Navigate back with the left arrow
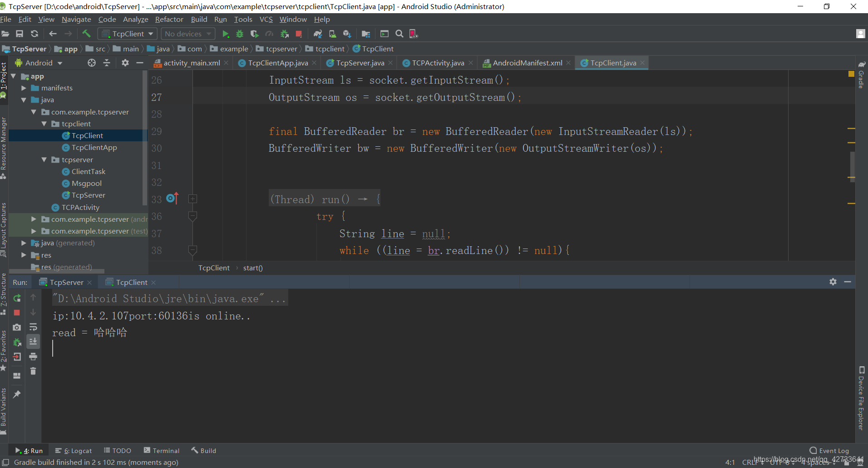 [53, 34]
